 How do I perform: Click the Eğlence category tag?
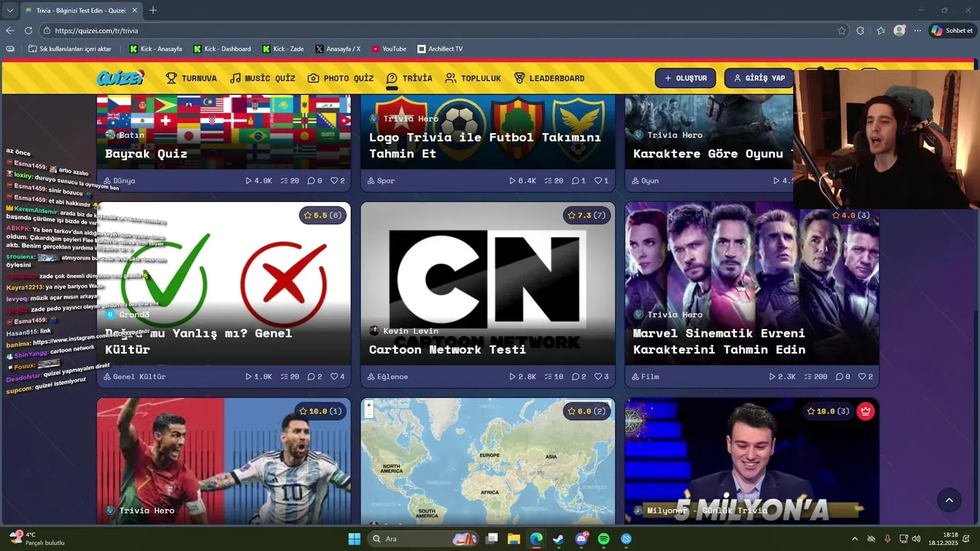pos(387,377)
